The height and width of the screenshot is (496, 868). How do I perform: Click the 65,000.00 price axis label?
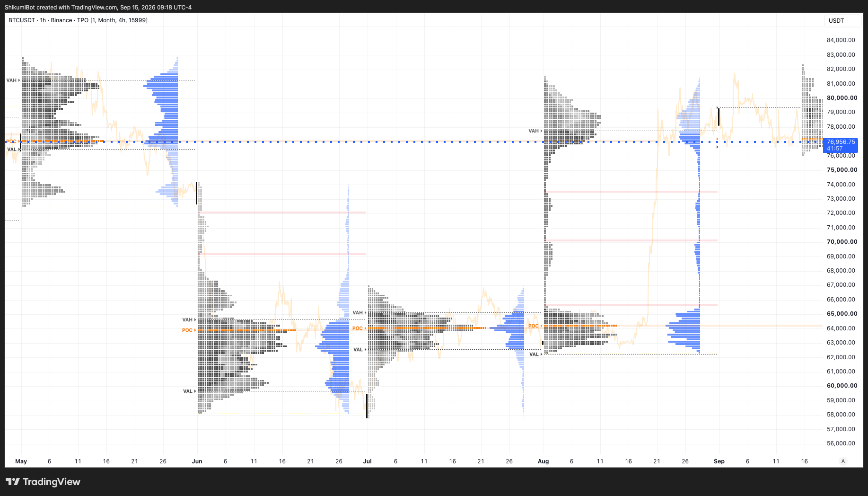(x=842, y=314)
